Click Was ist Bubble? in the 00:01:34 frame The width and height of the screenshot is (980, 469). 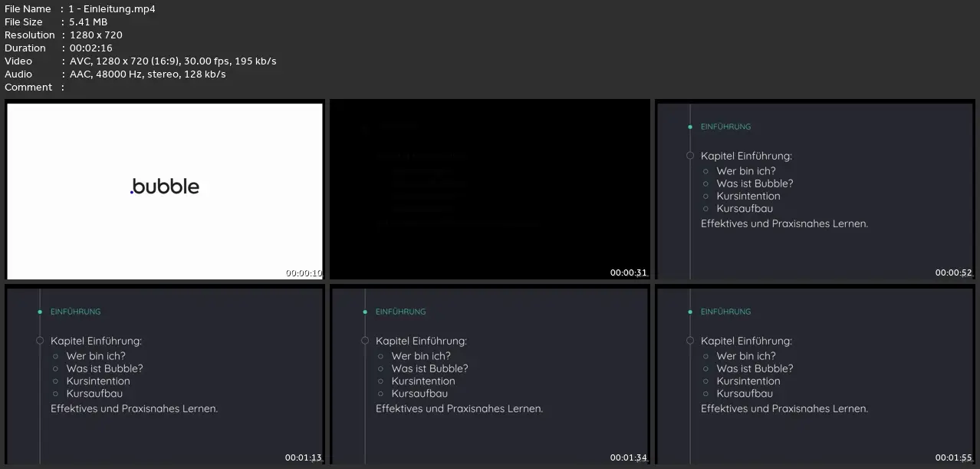[429, 368]
